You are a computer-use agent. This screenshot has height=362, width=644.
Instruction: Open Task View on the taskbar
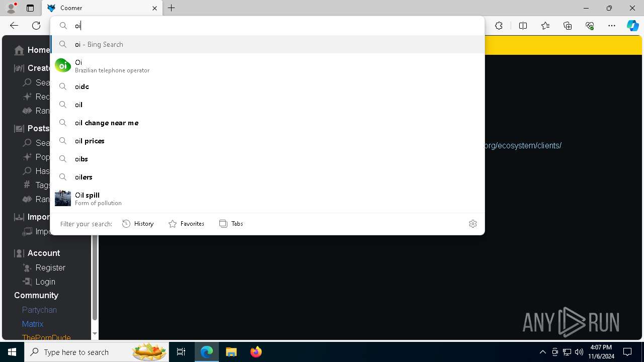181,352
